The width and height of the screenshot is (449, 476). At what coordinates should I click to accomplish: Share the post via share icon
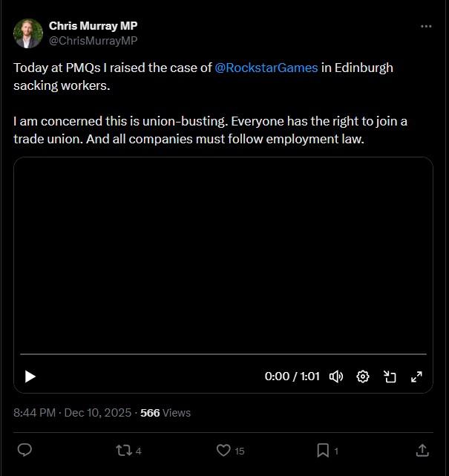tap(422, 450)
